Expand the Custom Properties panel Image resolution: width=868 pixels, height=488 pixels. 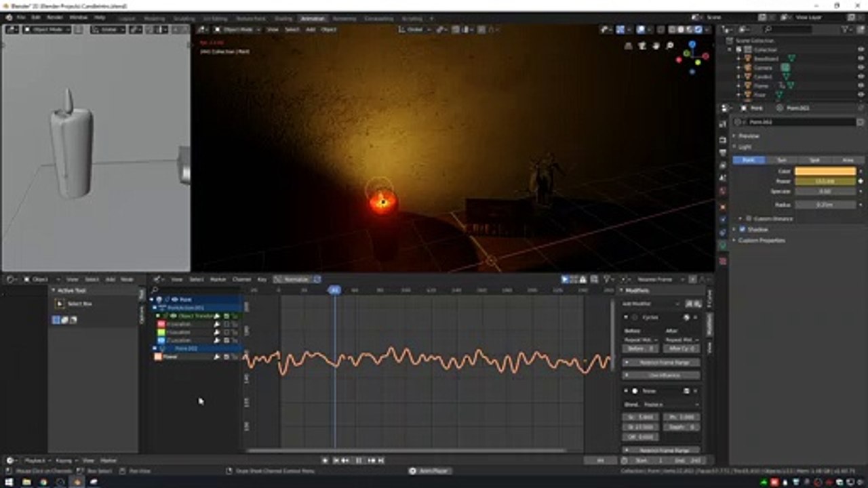pos(761,240)
